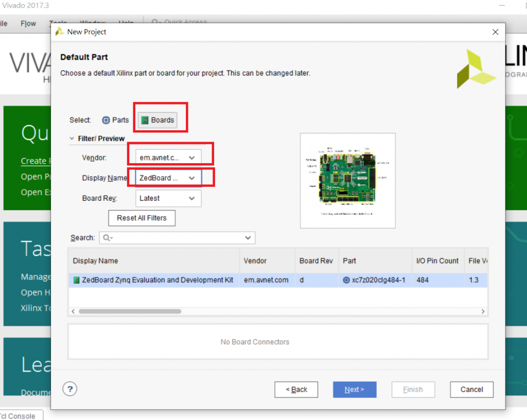Click the ZedBoard row board icon
Viewport: 527px width, 420px height.
(x=77, y=280)
